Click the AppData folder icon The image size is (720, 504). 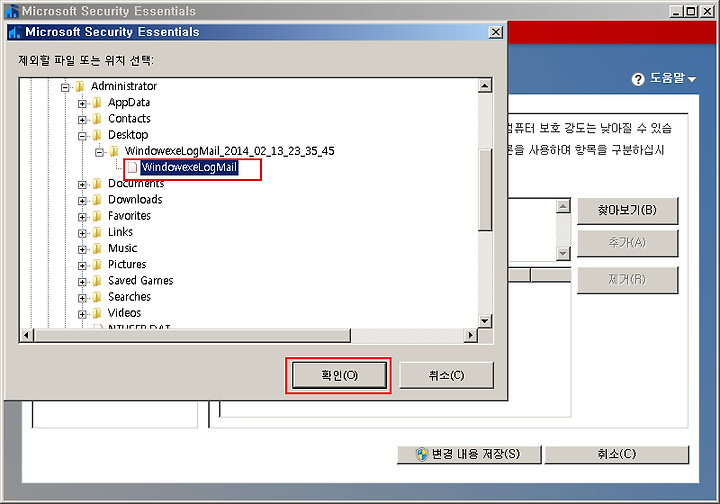pyautogui.click(x=97, y=102)
